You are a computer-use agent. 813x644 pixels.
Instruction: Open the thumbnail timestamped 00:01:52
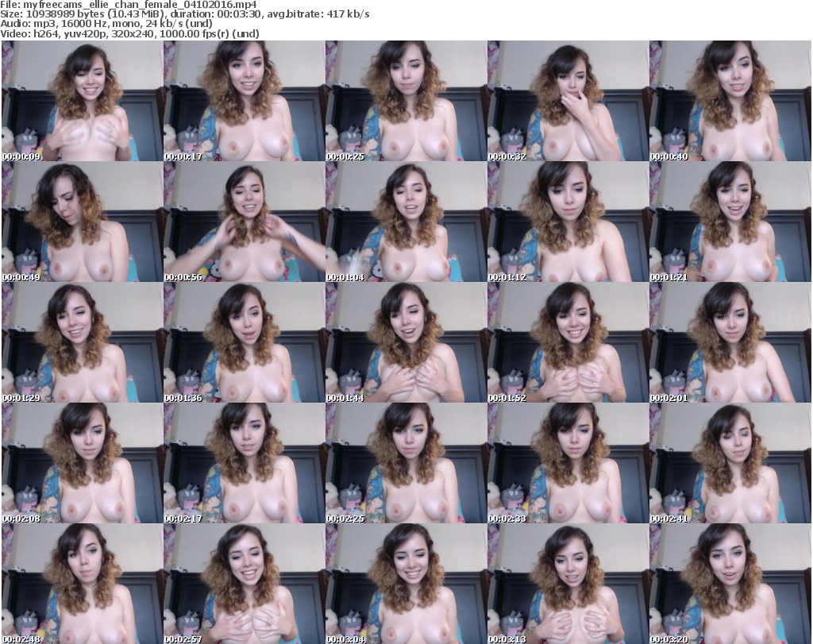pos(568,343)
